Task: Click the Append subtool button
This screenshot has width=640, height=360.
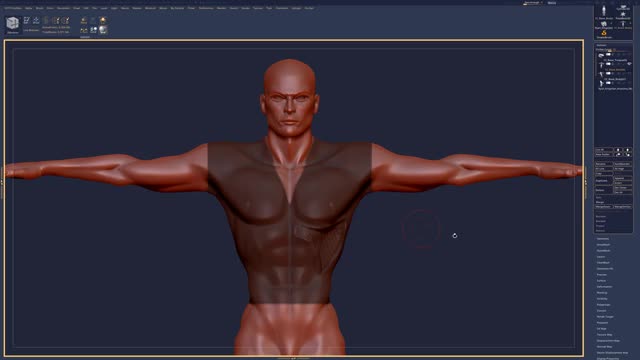Action: tap(623, 178)
